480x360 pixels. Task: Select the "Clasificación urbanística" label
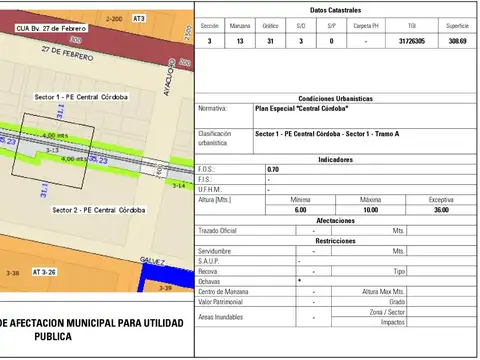[215, 138]
